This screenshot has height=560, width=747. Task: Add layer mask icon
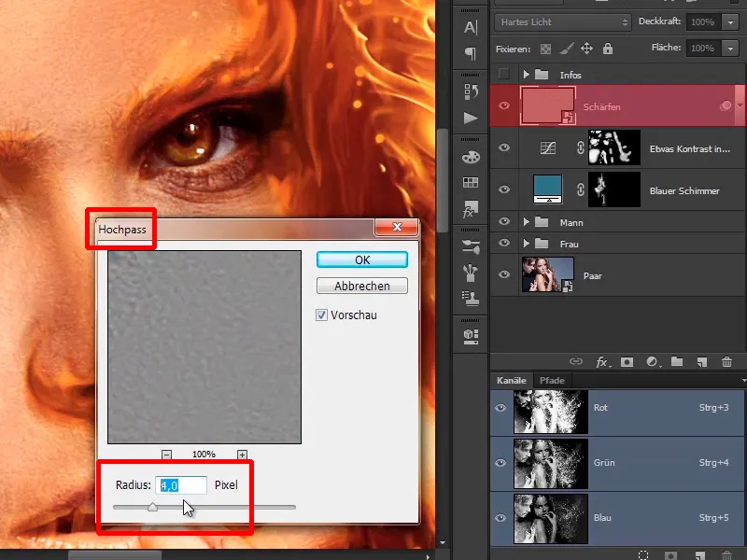click(x=627, y=362)
